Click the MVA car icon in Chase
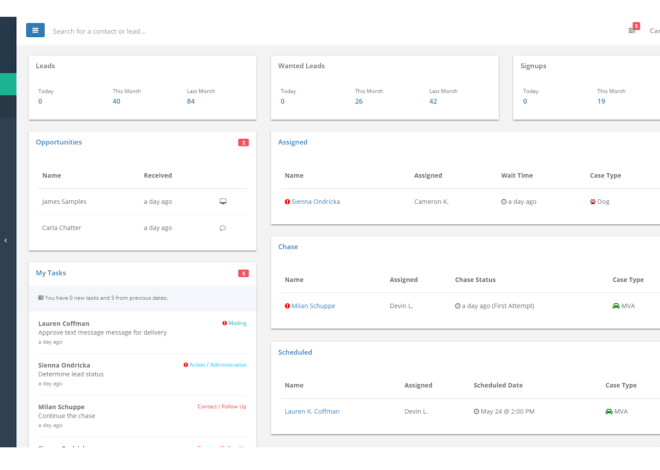The height and width of the screenshot is (470, 660). pyautogui.click(x=616, y=306)
